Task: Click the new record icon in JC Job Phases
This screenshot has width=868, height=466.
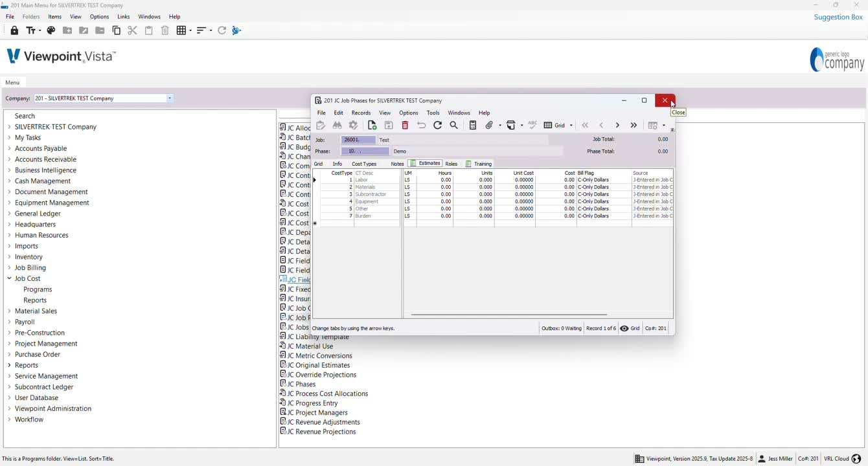Action: 372,126
